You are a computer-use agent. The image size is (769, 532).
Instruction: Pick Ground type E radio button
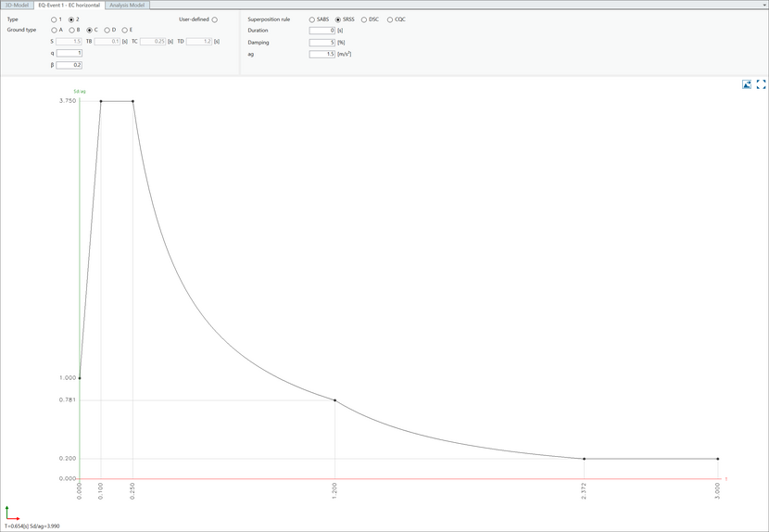124,31
